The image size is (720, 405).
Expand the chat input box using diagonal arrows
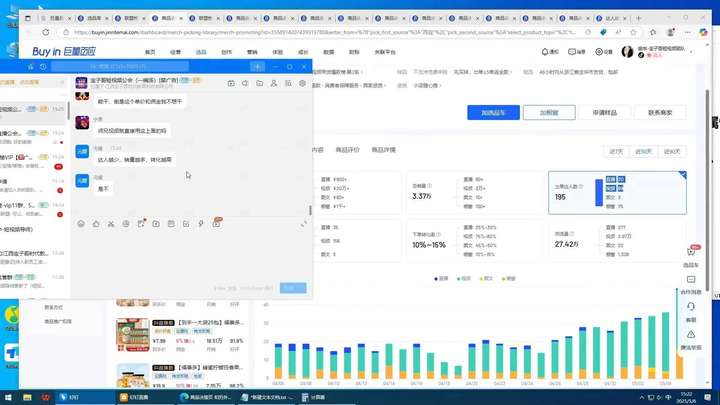(x=304, y=224)
